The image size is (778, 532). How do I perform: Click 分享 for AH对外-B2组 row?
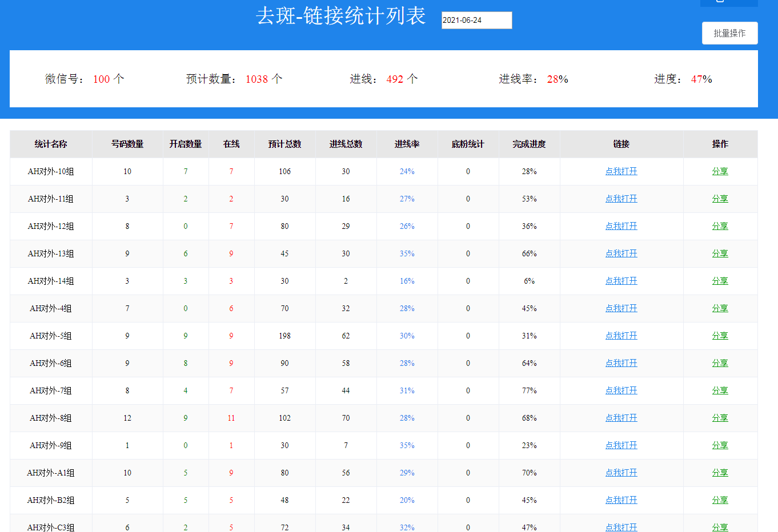point(720,500)
